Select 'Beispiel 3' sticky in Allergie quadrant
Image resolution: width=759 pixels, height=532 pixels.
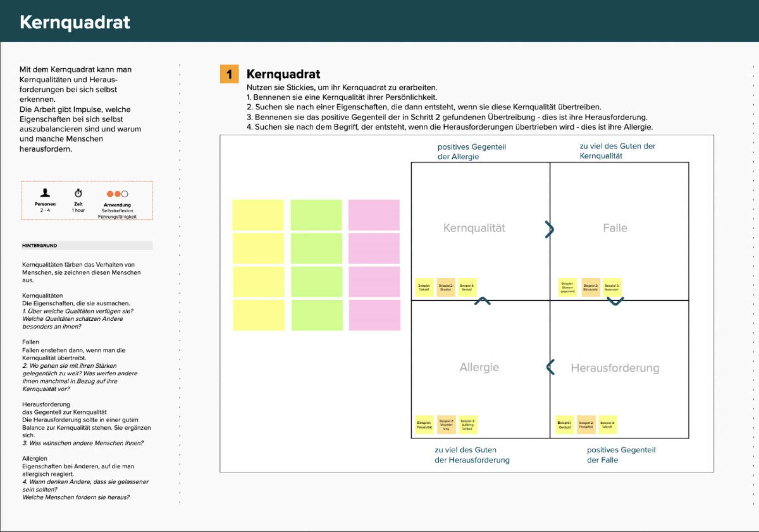(468, 425)
